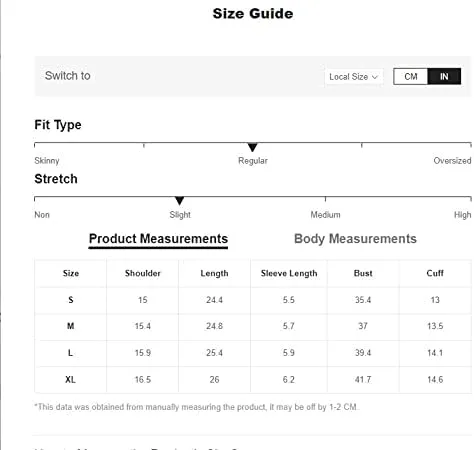
Task: Select the size L row label
Action: click(71, 353)
